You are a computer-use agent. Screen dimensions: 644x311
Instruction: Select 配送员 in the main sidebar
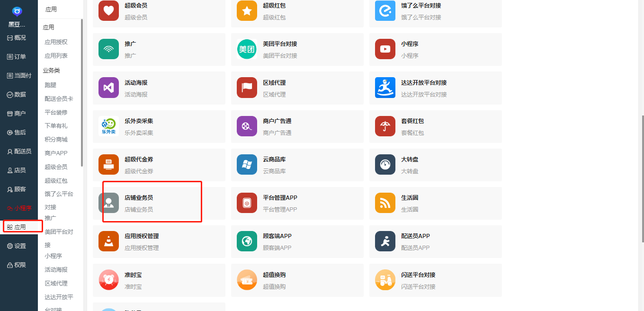coord(19,151)
